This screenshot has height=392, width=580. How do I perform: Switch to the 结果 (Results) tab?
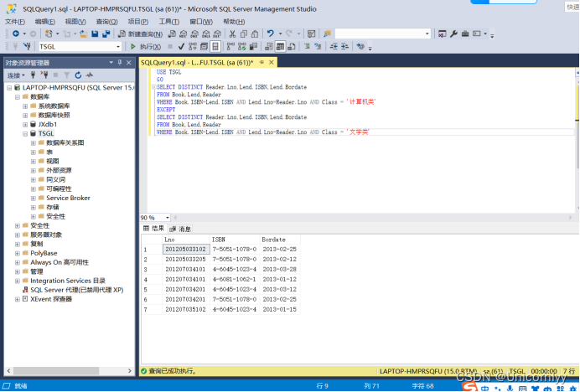click(x=153, y=229)
